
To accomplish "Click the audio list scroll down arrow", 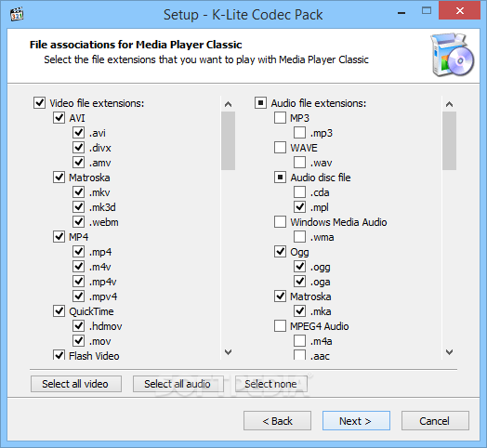I will point(449,352).
